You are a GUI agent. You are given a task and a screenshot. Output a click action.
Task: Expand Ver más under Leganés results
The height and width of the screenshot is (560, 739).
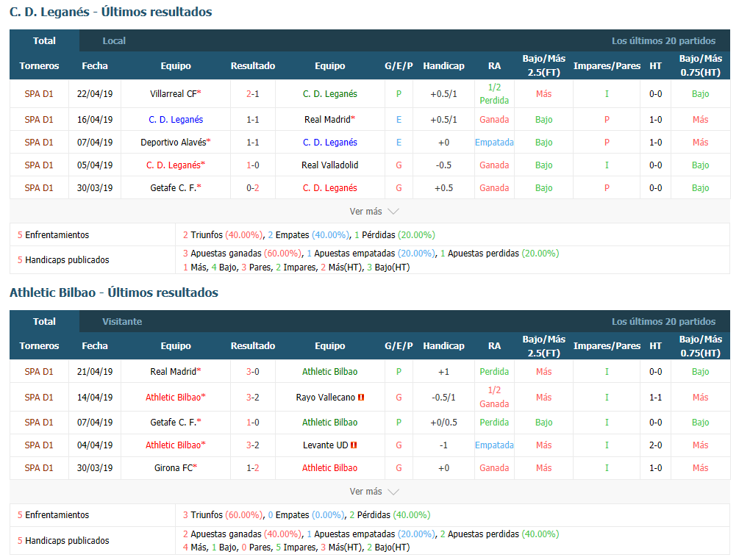(x=374, y=212)
